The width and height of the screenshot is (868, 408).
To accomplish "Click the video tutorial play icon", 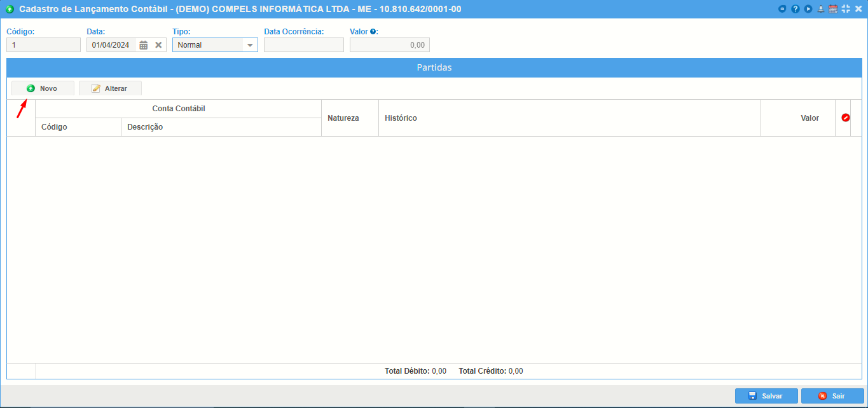I will click(808, 9).
